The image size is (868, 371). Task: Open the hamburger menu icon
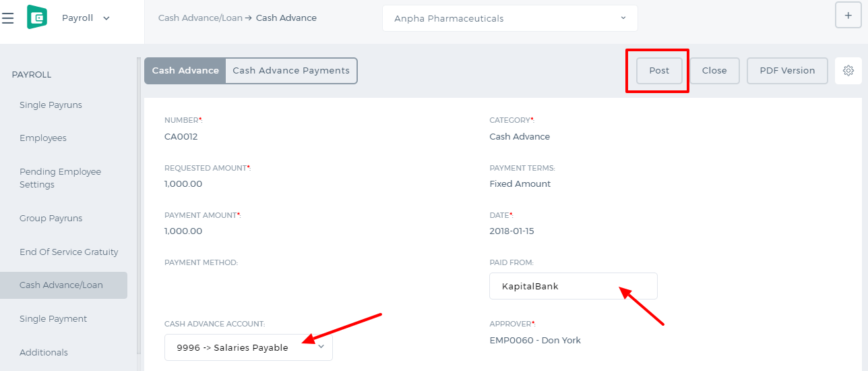tap(8, 18)
